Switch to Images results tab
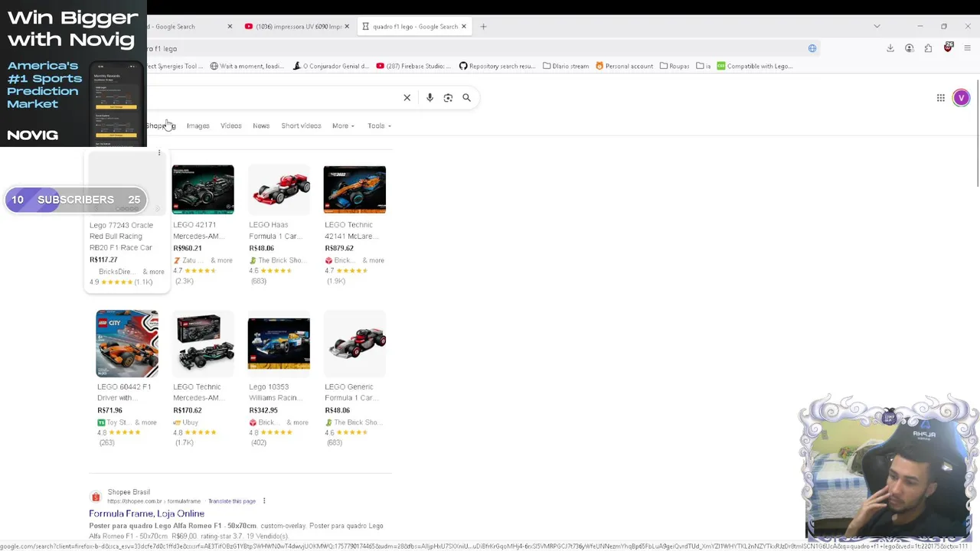Viewport: 980px width, 551px height. tap(198, 126)
